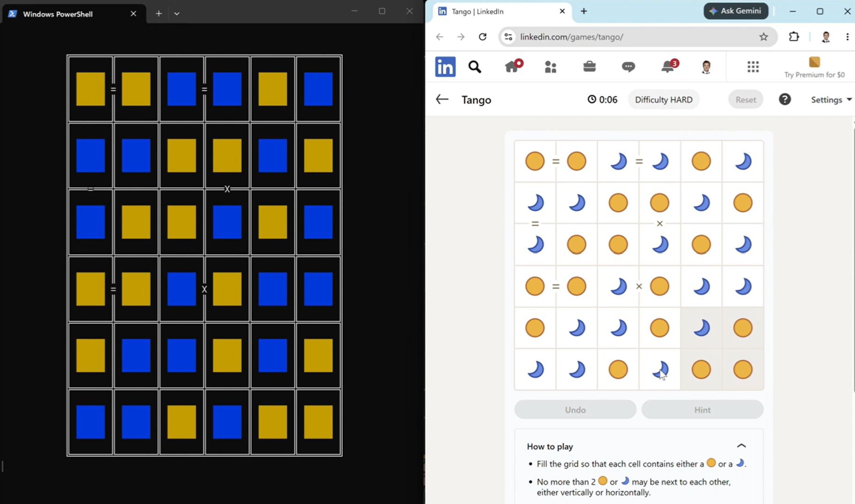Click the Ask Gemini button

click(736, 11)
